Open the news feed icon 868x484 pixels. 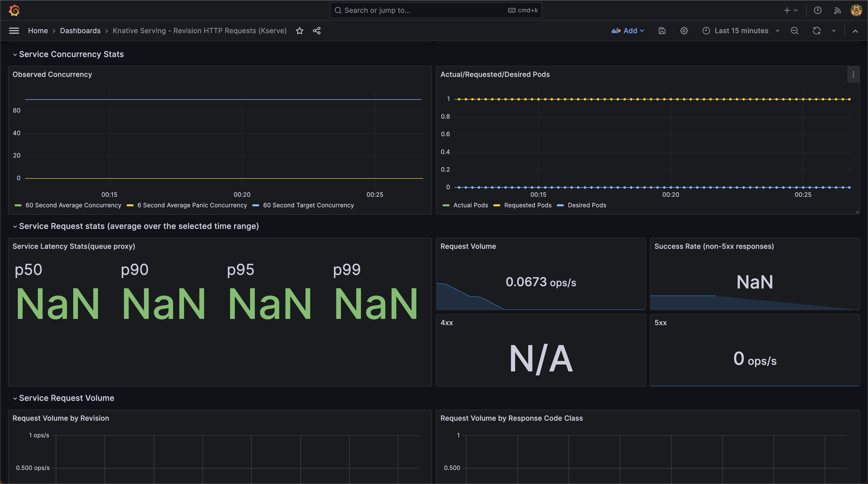[837, 11]
